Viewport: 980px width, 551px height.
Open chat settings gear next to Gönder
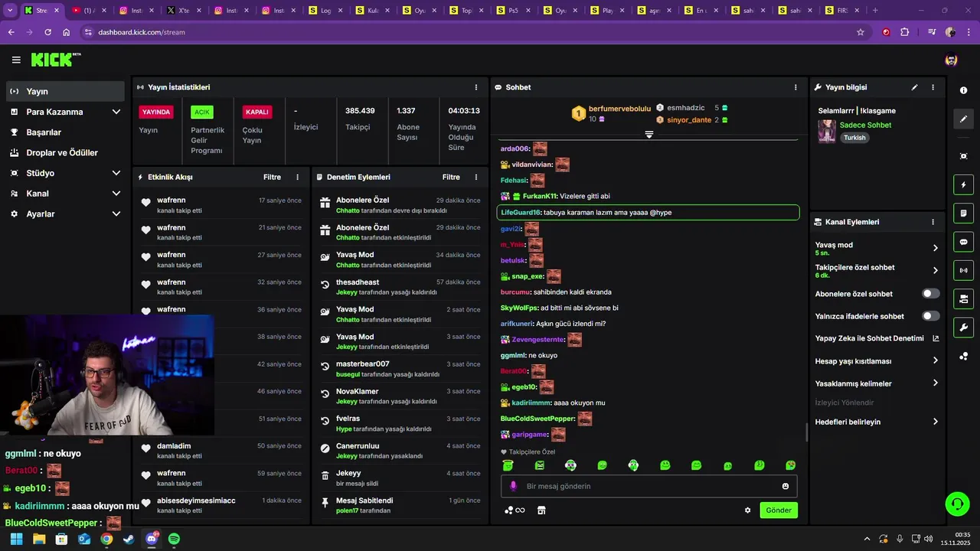[x=748, y=510]
